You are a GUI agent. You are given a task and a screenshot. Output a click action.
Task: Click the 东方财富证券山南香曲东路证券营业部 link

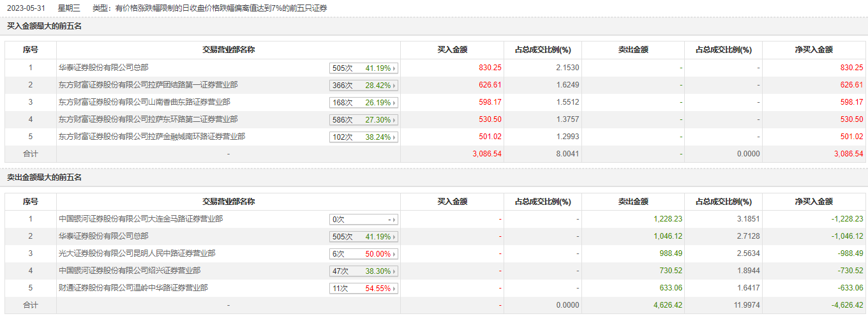coord(144,102)
